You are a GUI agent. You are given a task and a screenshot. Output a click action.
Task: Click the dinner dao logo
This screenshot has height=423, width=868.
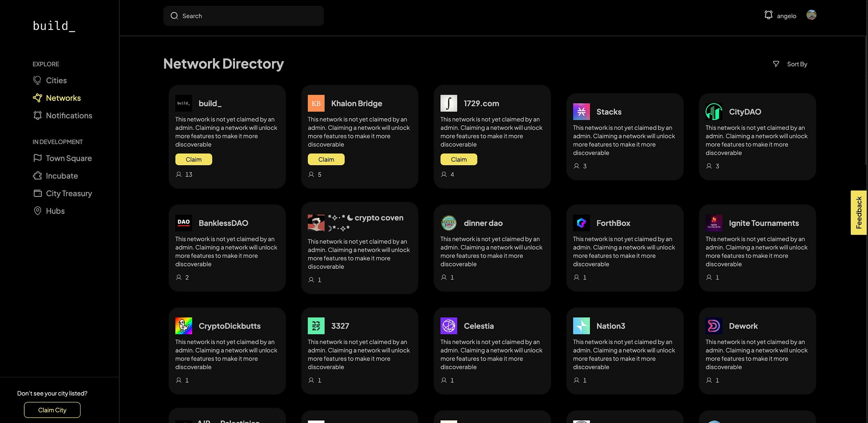pos(449,223)
